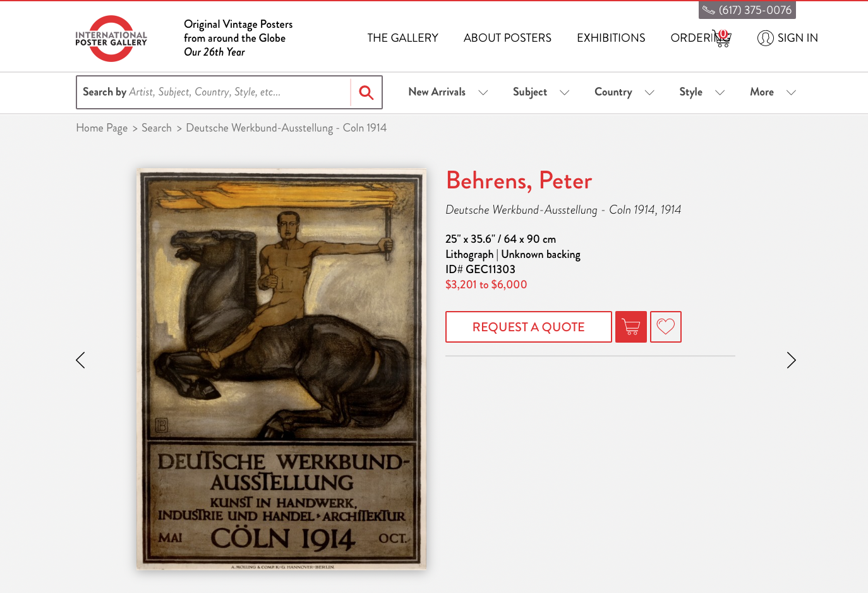The image size is (868, 593).
Task: Expand the New Arrivals dropdown
Action: 448,92
